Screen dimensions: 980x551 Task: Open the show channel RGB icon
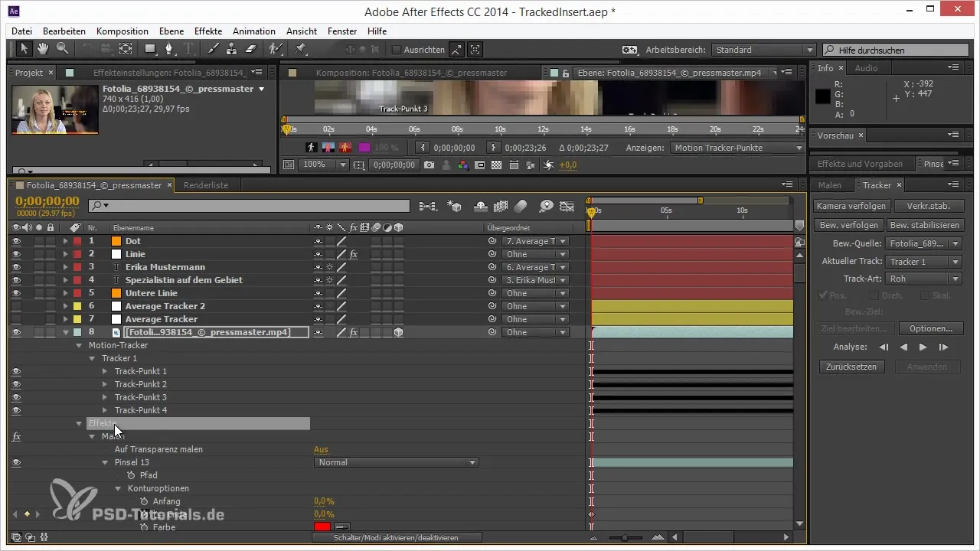click(463, 165)
